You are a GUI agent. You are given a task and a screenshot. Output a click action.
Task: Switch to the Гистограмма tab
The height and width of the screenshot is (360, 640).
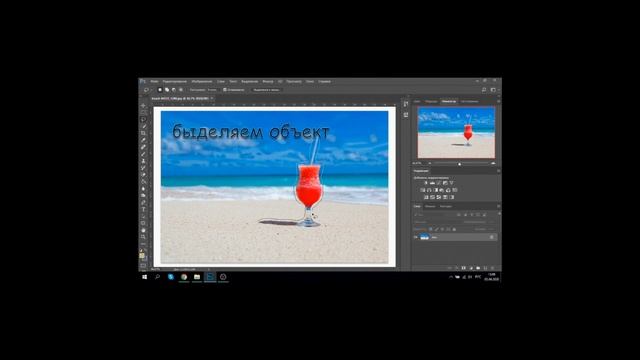pos(469,101)
